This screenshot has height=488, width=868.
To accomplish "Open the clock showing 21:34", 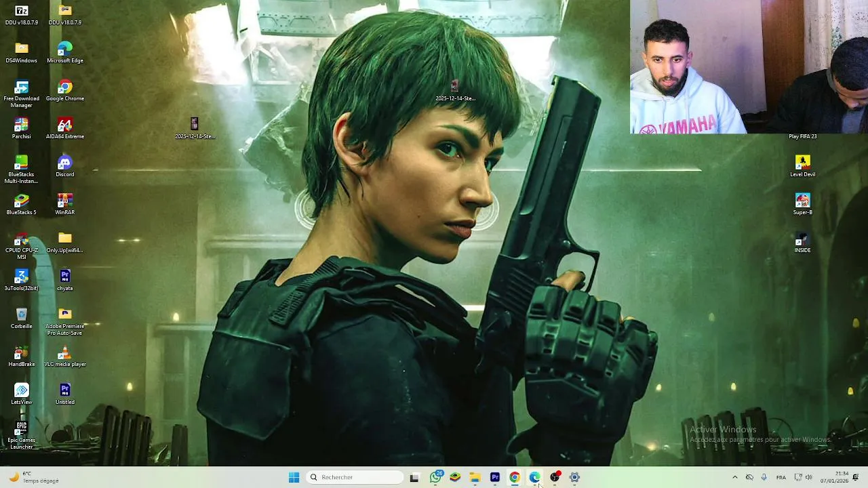I will 834,477.
